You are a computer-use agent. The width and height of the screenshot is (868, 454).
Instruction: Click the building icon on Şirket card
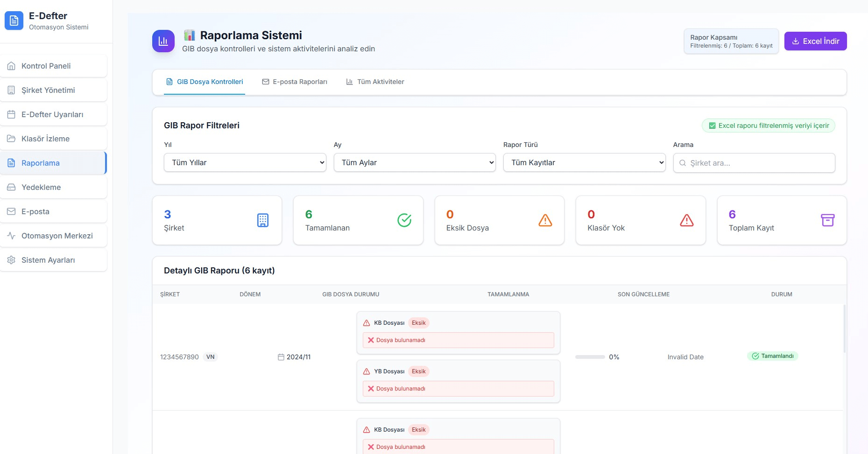coord(263,220)
